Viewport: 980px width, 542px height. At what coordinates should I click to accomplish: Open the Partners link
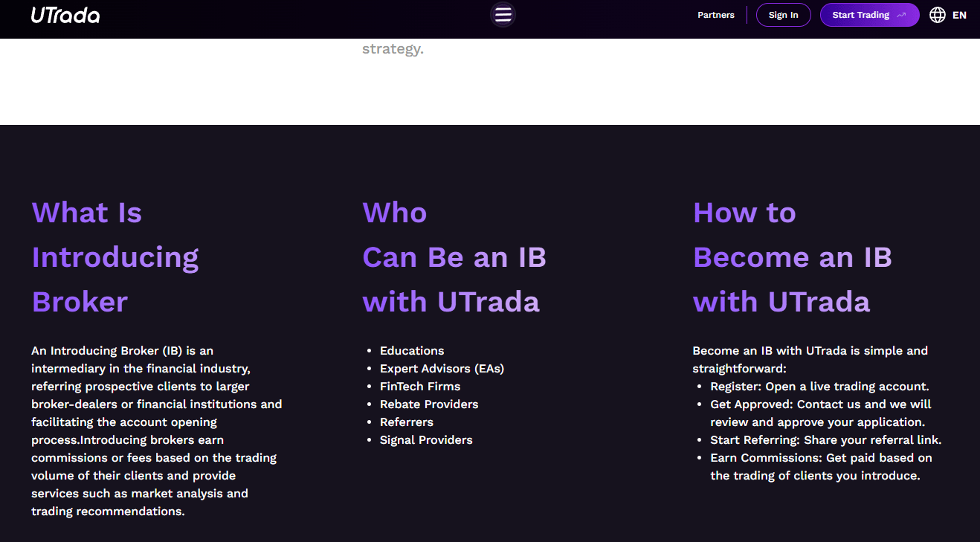coord(715,15)
